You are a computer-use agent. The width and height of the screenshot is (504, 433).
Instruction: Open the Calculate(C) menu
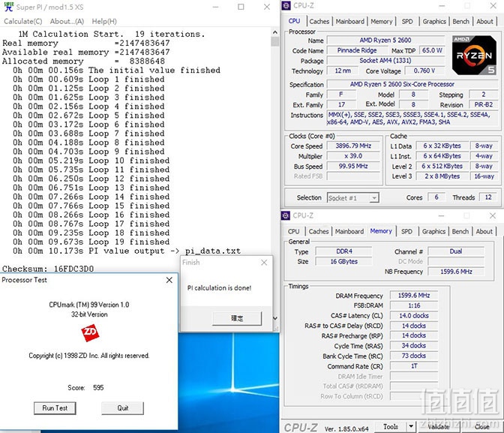[x=22, y=21]
